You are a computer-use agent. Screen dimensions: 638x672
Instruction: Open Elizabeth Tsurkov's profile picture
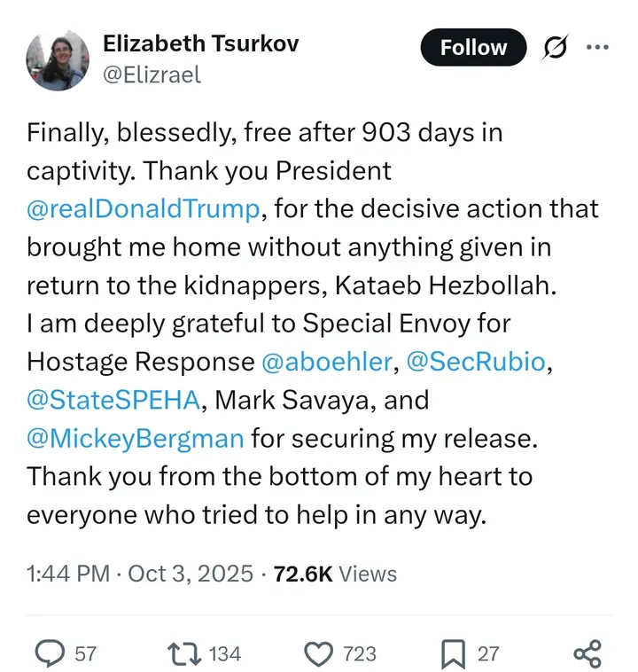(x=58, y=59)
